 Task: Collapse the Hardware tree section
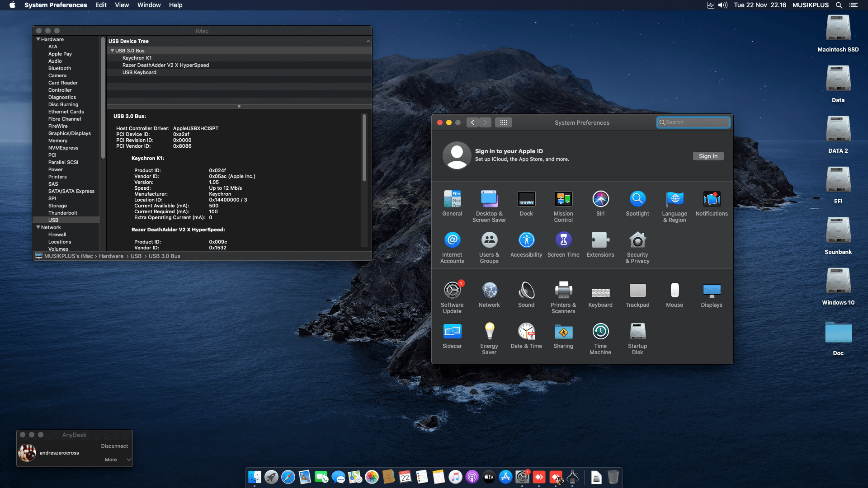38,39
